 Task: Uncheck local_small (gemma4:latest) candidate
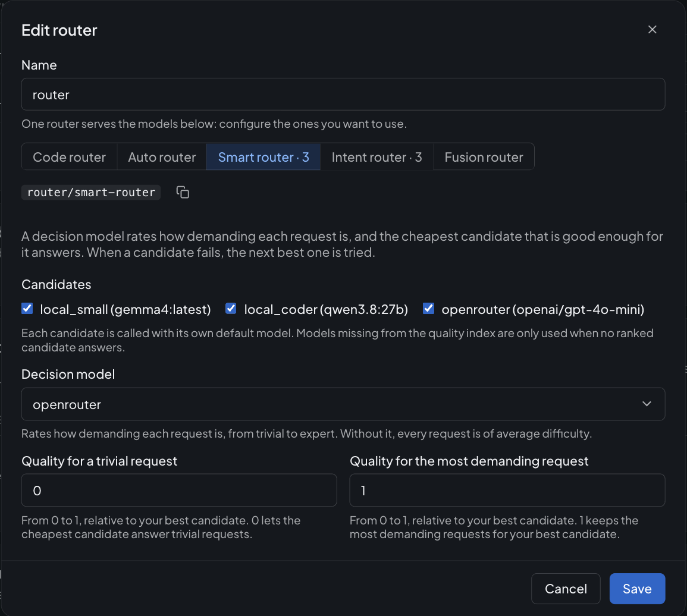pos(27,309)
